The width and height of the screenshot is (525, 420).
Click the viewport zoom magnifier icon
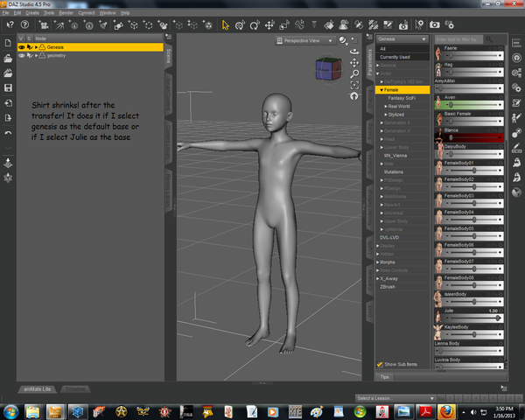(354, 74)
